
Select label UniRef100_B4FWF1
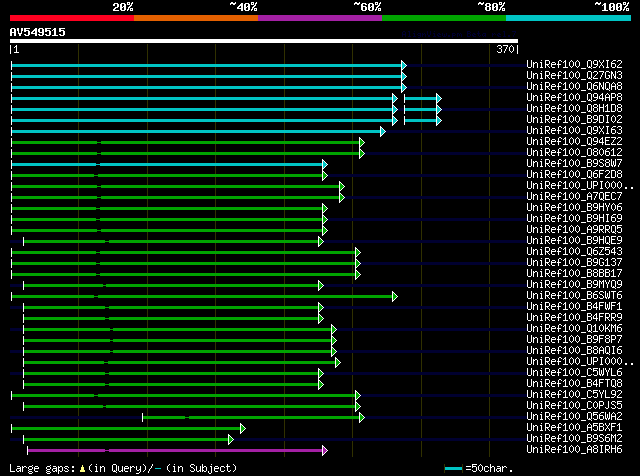coord(574,307)
